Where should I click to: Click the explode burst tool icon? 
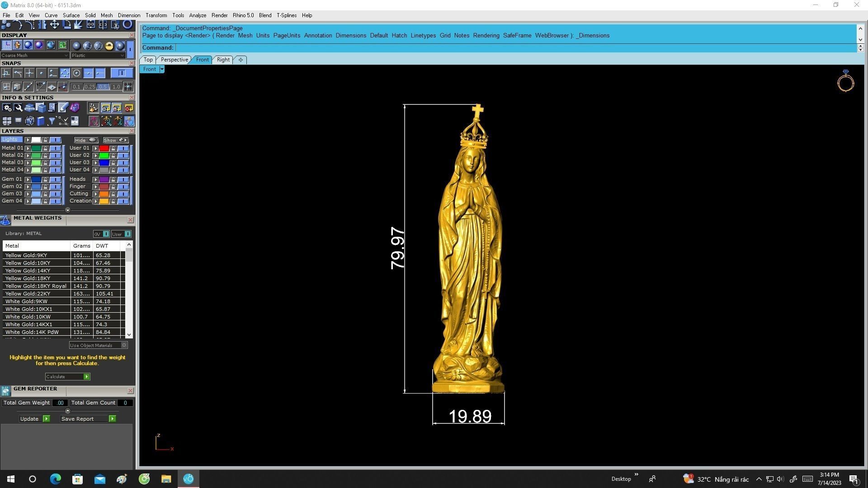(78, 24)
